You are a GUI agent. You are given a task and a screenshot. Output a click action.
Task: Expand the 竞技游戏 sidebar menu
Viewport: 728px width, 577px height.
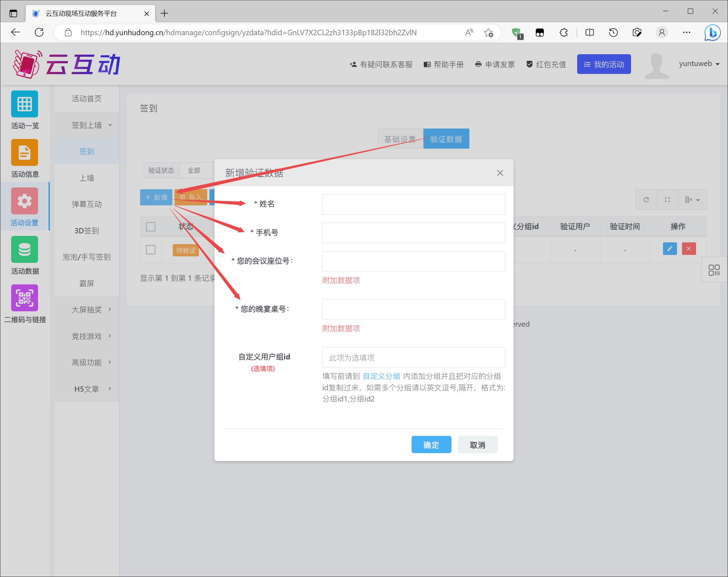coord(87,336)
